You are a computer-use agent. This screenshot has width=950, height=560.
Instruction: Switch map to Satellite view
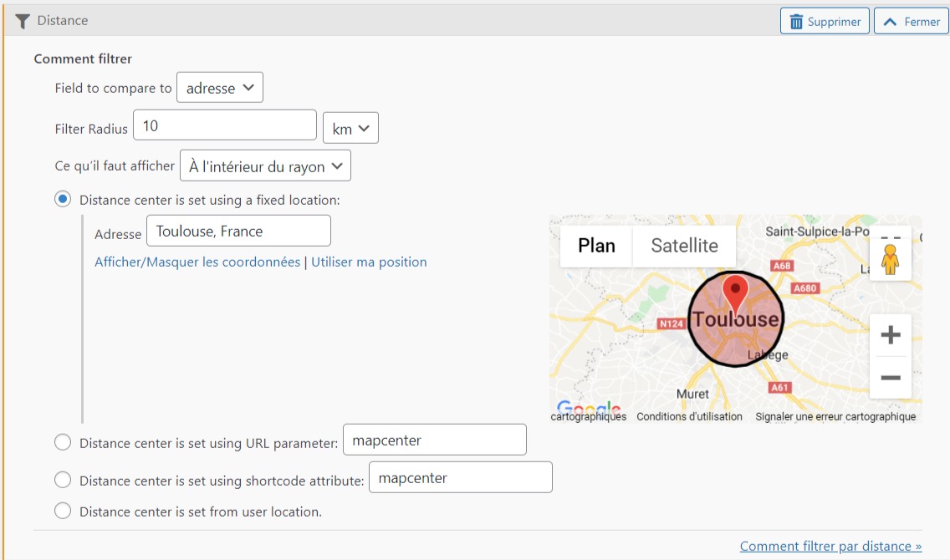(x=684, y=246)
